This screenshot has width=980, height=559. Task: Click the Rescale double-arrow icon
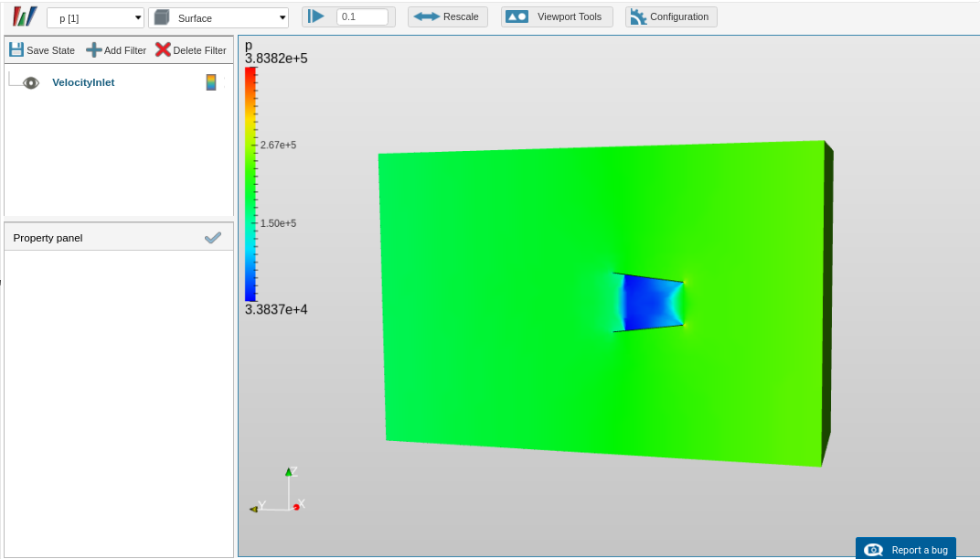[x=427, y=16]
